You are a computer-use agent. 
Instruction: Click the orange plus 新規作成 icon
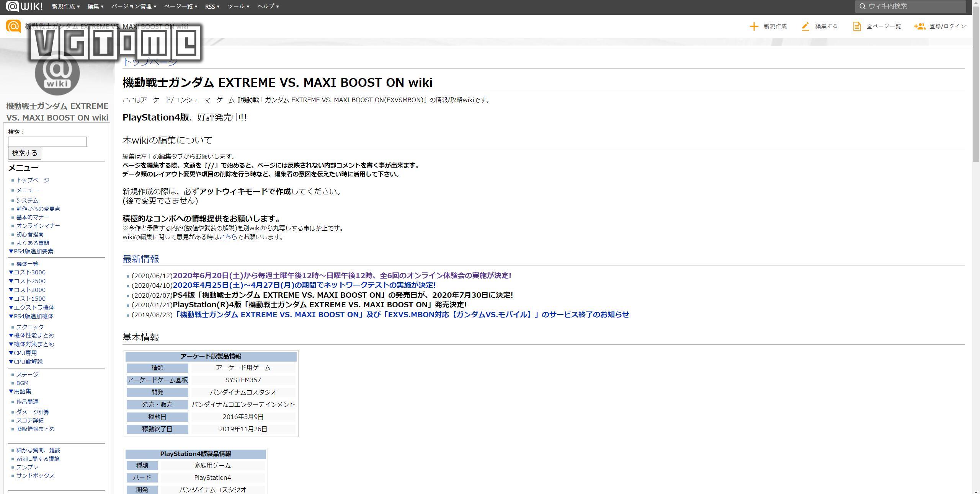pyautogui.click(x=754, y=26)
